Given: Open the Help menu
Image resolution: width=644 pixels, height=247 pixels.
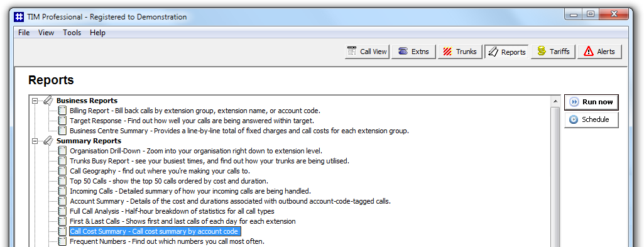Looking at the screenshot, I should coord(98,33).
